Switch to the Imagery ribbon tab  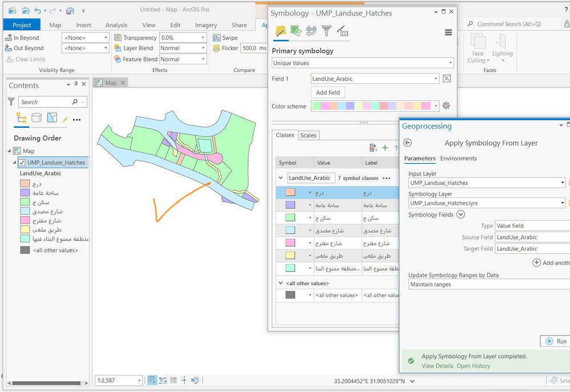[x=206, y=25]
